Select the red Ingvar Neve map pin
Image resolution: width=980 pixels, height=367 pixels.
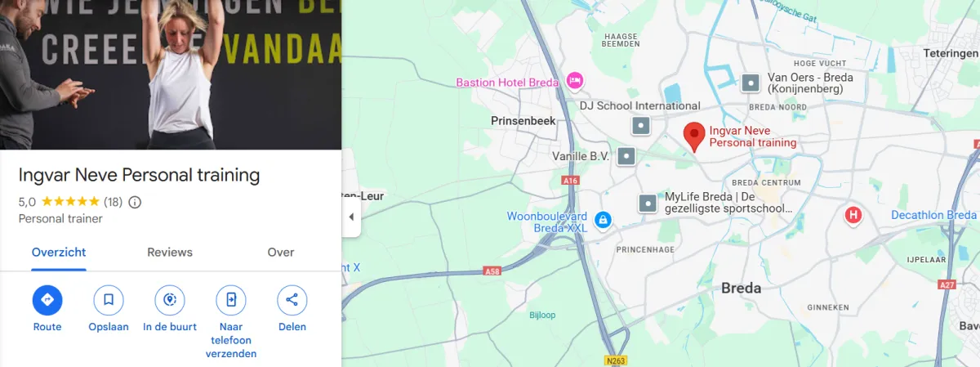(694, 137)
